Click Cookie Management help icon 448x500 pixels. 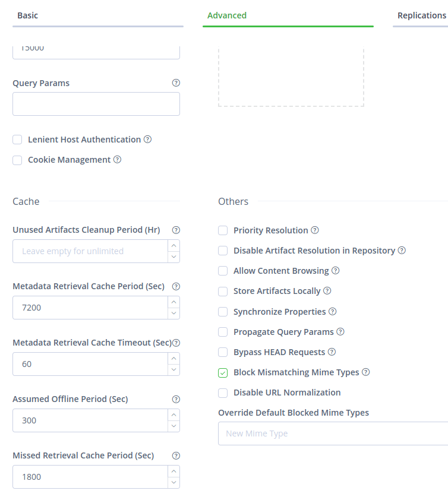click(117, 159)
